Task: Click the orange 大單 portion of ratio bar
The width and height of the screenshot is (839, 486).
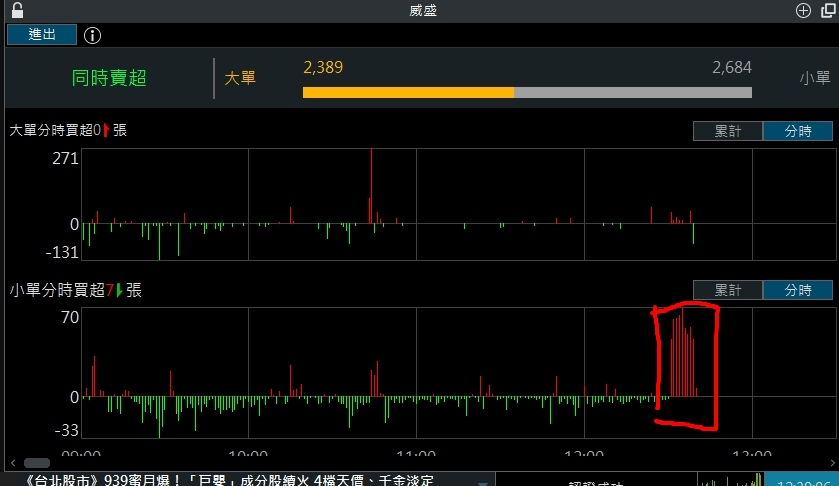Action: [408, 92]
